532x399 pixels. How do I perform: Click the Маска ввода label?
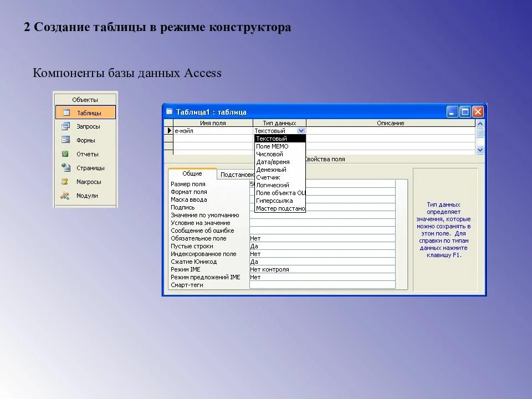click(x=188, y=199)
